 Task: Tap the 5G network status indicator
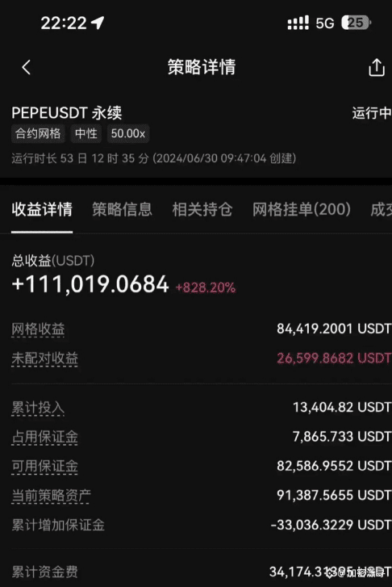pyautogui.click(x=325, y=23)
